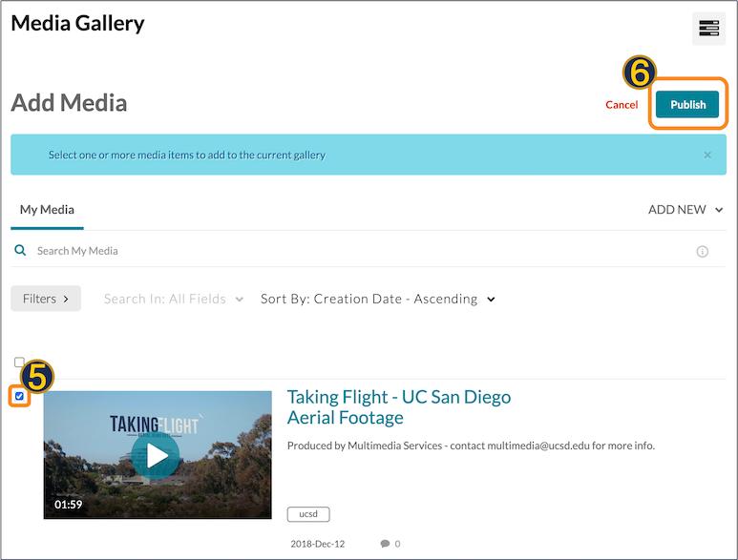Expand the ADD NEW dropdown

[685, 210]
